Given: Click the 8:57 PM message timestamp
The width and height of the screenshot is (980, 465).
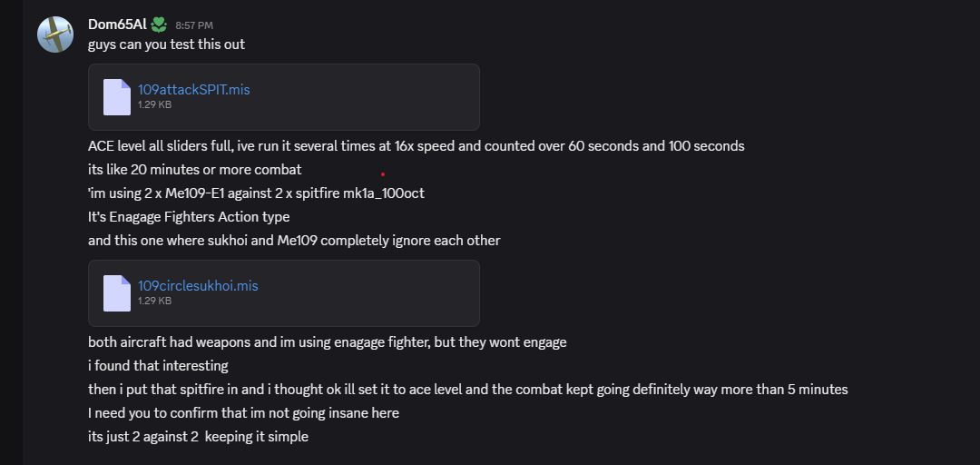Looking at the screenshot, I should click(194, 25).
